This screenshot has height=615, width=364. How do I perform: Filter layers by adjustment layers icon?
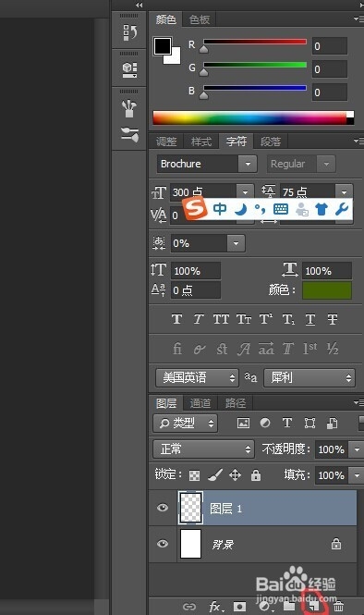coord(265,423)
